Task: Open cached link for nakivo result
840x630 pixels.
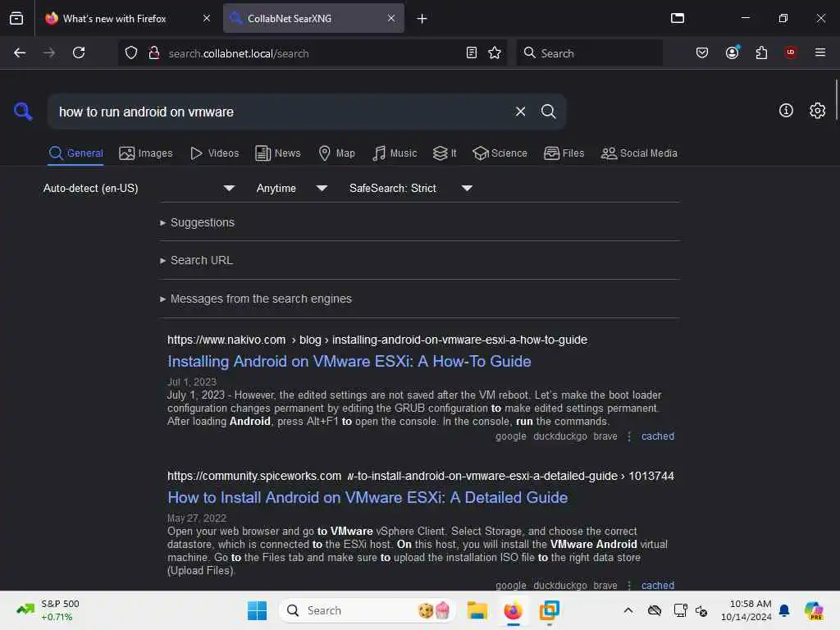Action: [658, 436]
